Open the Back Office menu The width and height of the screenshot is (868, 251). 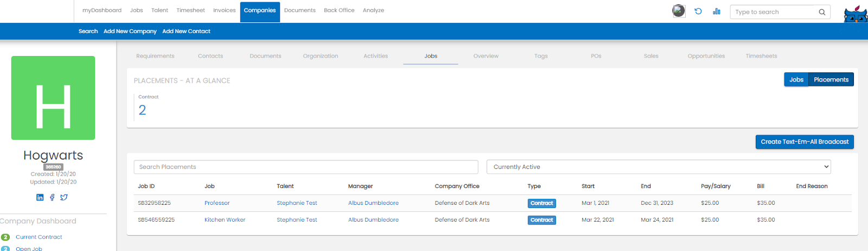pos(339,10)
